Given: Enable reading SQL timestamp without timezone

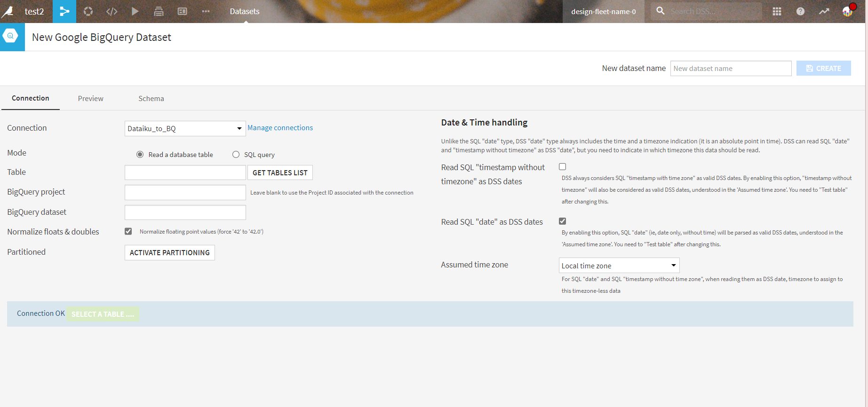Looking at the screenshot, I should [x=562, y=167].
